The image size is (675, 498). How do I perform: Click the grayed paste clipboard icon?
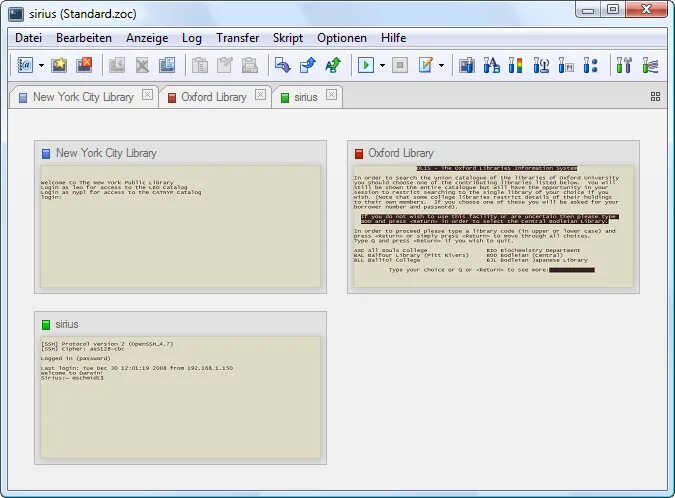pyautogui.click(x=224, y=65)
